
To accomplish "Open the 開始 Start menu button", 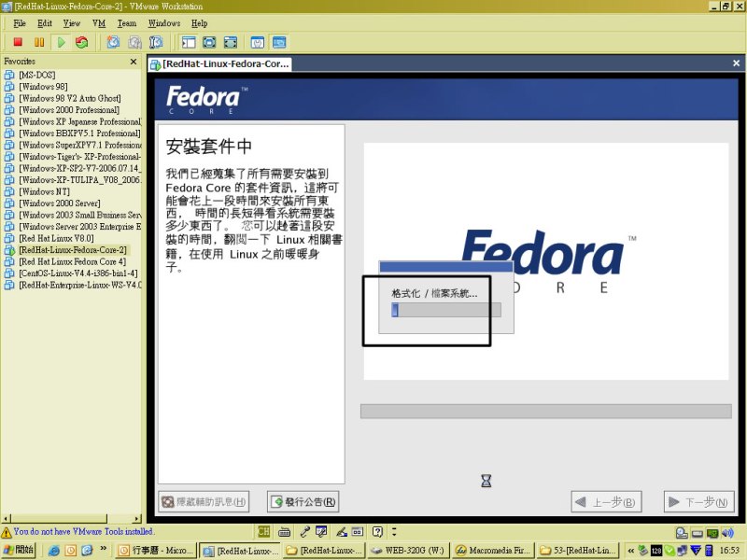I will coord(19,550).
